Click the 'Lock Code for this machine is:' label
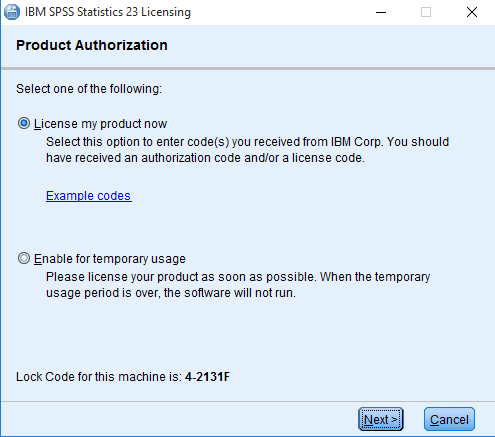This screenshot has height=437, width=495. coord(99,377)
